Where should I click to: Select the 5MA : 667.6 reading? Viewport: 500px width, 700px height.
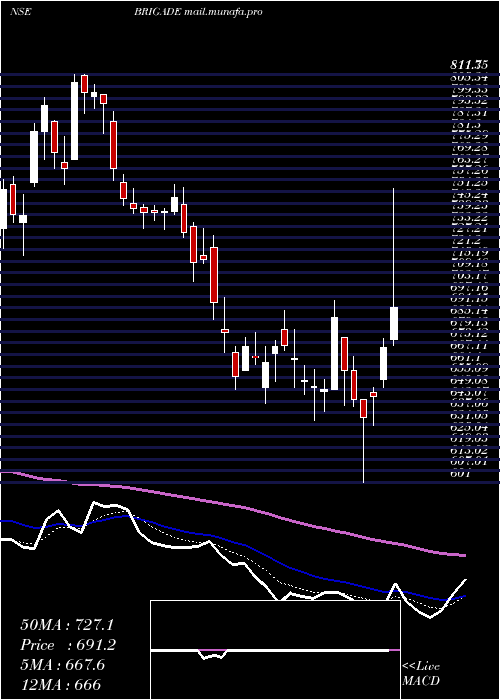(62, 665)
